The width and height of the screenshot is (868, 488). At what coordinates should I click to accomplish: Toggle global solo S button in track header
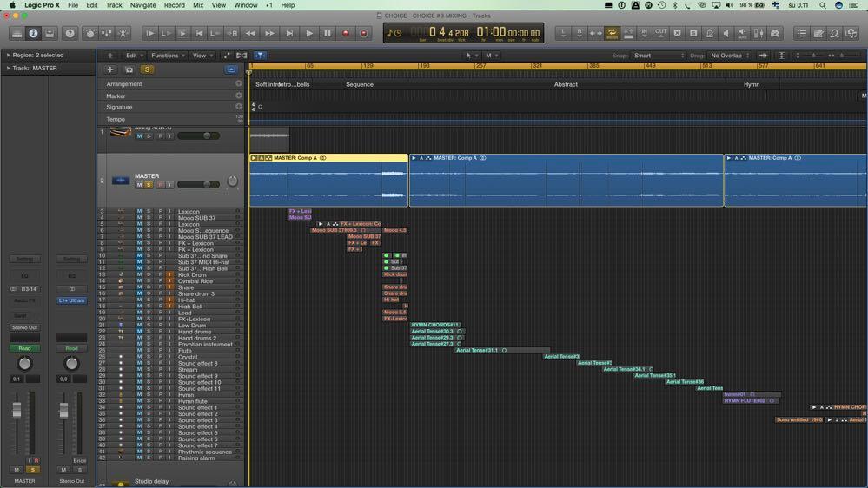pyautogui.click(x=147, y=69)
